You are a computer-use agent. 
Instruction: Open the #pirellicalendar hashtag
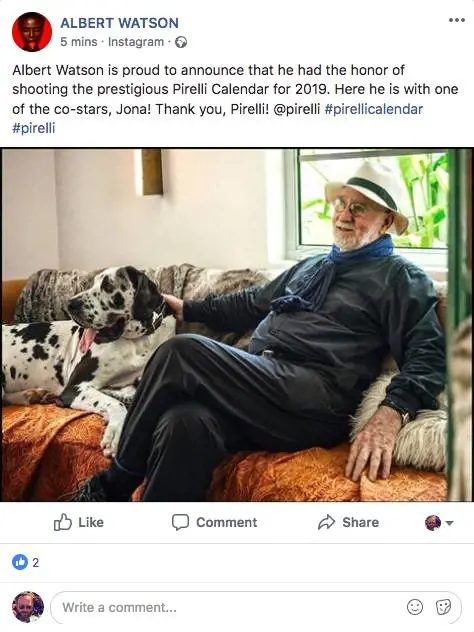pos(374,109)
